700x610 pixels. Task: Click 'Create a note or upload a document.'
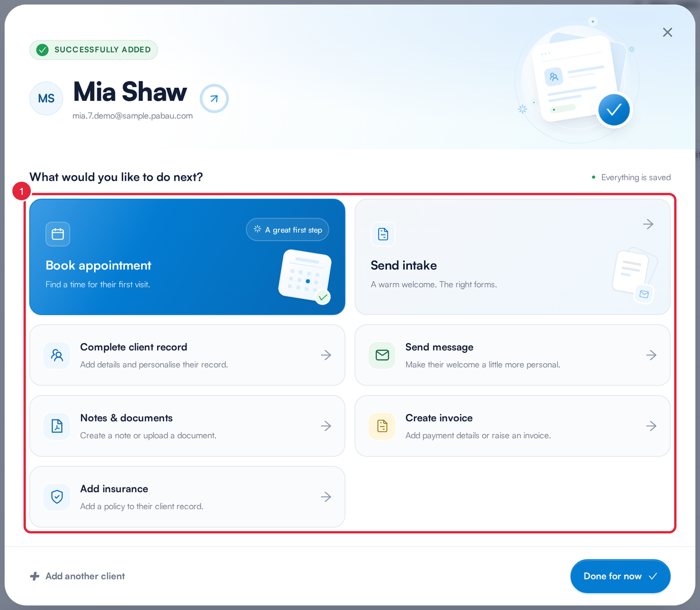pyautogui.click(x=148, y=435)
